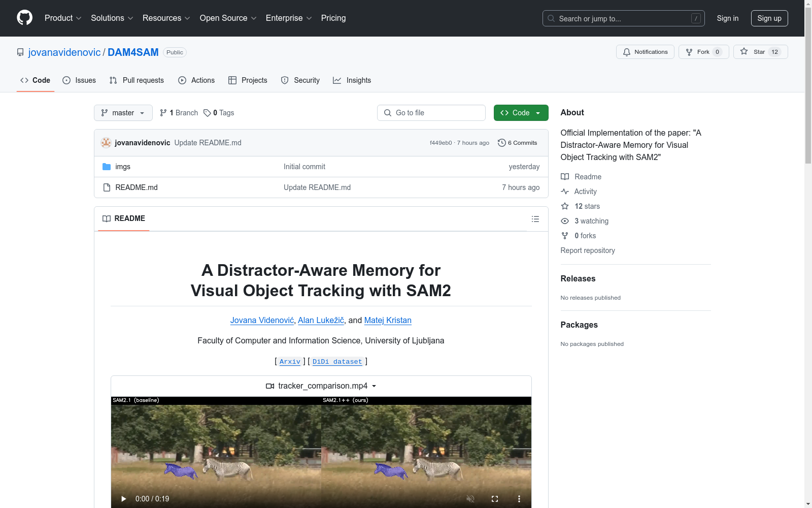Click the Notifications bell button

coord(645,52)
